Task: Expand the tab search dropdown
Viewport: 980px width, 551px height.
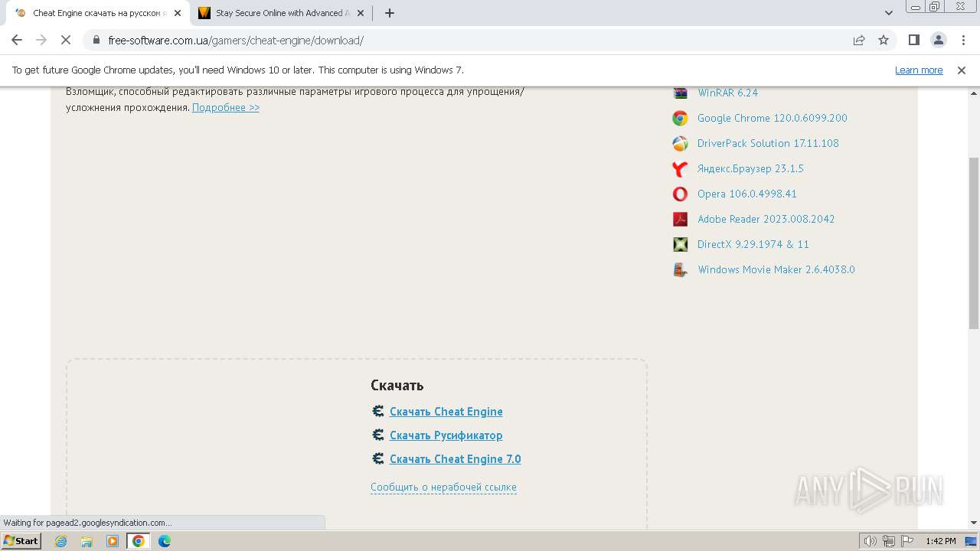Action: pyautogui.click(x=889, y=13)
